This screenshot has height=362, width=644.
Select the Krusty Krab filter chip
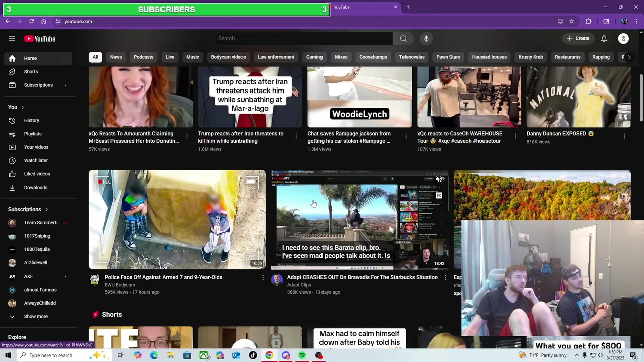coord(531,57)
